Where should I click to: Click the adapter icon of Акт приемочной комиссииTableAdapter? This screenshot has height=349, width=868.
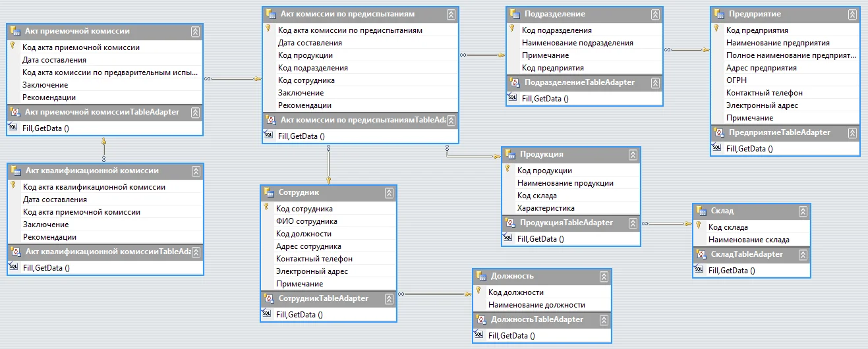point(14,112)
